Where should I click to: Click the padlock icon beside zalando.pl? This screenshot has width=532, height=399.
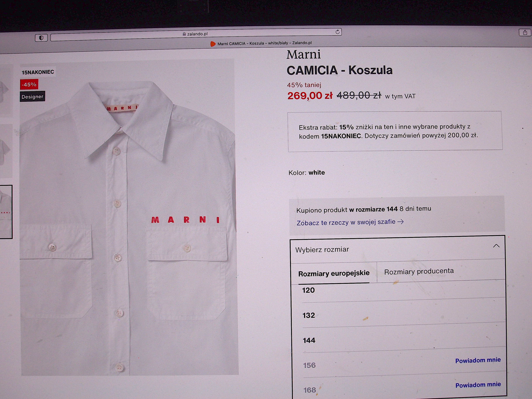(184, 34)
